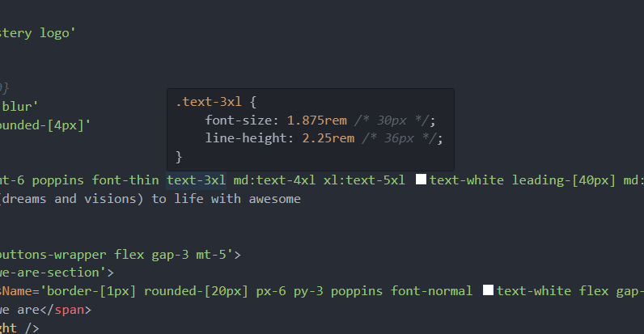This screenshot has height=334, width=644.
Task: Click the highlighted text-3xl class in code
Action: 196,180
